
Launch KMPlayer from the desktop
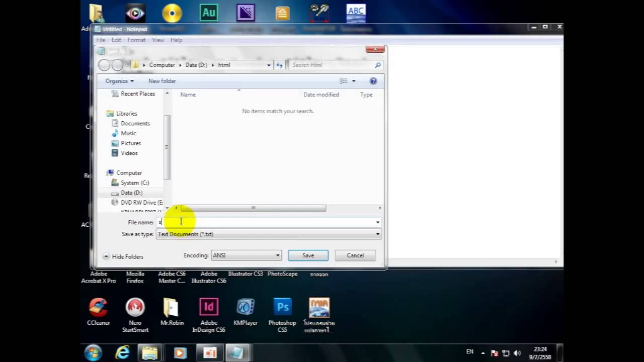click(x=246, y=312)
